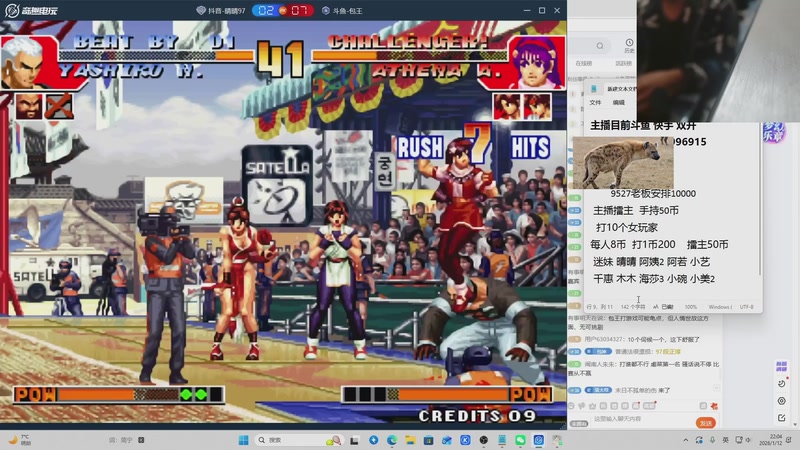Viewport: 800px width, 450px height.
Task: Click Athena's portrait in the game HUD
Action: coord(535,63)
